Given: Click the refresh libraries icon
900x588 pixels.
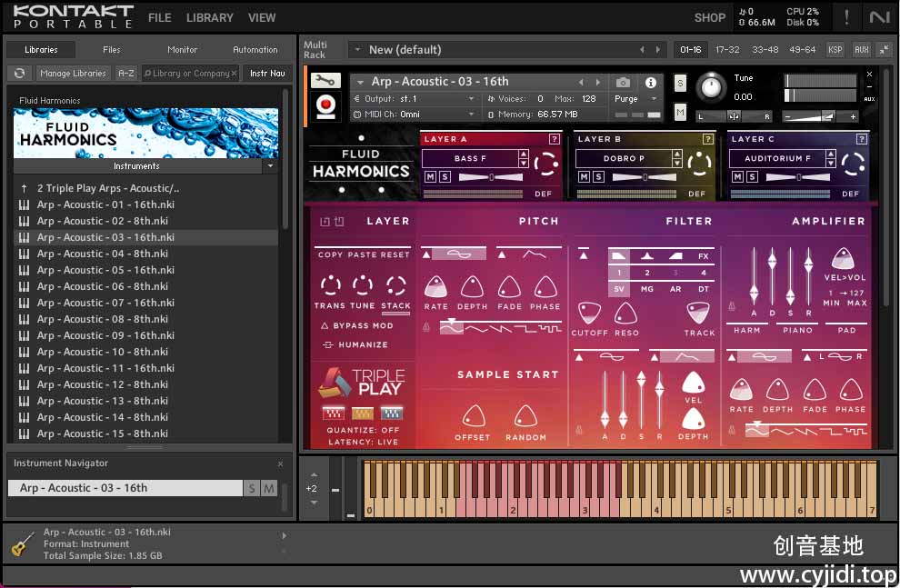Looking at the screenshot, I should pos(19,74).
